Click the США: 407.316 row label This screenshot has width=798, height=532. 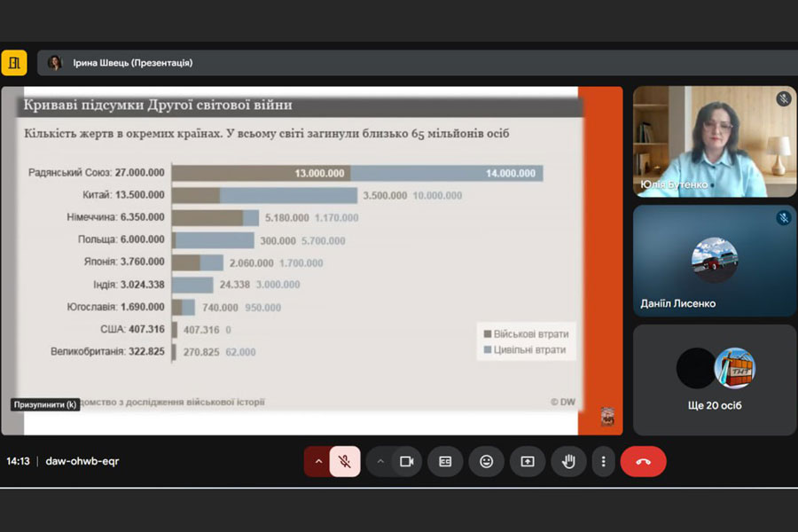click(x=132, y=329)
